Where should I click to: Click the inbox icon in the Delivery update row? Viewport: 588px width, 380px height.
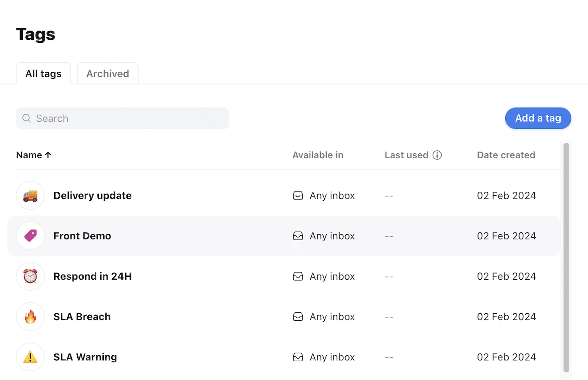pyautogui.click(x=298, y=196)
